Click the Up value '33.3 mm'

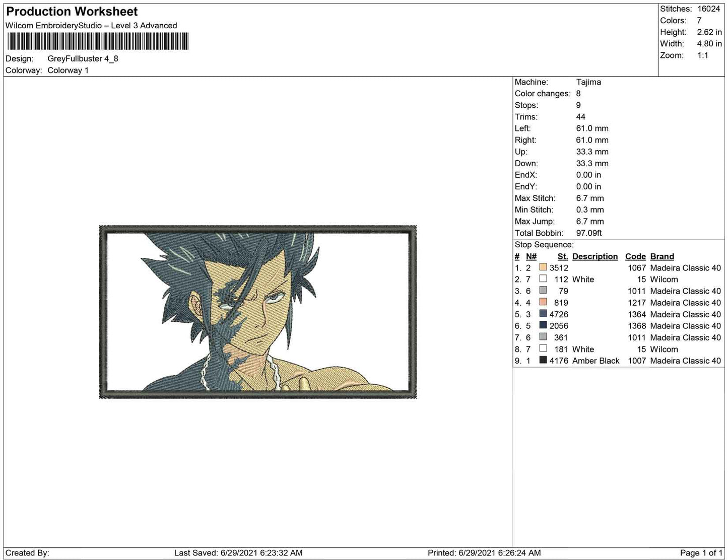tap(592, 152)
